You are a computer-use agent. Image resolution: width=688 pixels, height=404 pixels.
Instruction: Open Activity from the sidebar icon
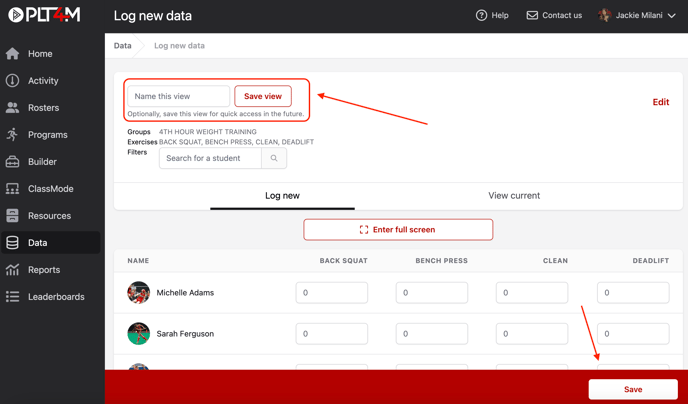(13, 81)
